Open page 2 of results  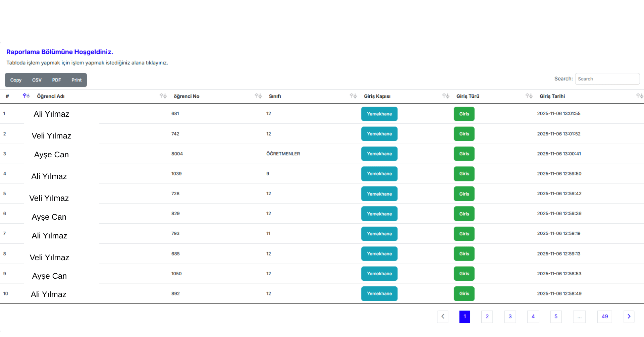point(487,317)
